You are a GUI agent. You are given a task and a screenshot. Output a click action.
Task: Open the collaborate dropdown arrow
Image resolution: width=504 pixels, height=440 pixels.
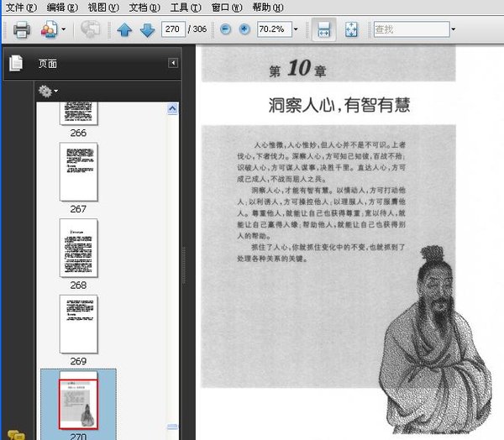[64, 29]
